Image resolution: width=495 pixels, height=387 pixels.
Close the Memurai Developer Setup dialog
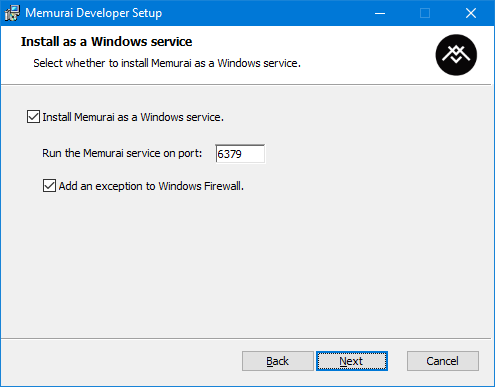click(471, 13)
